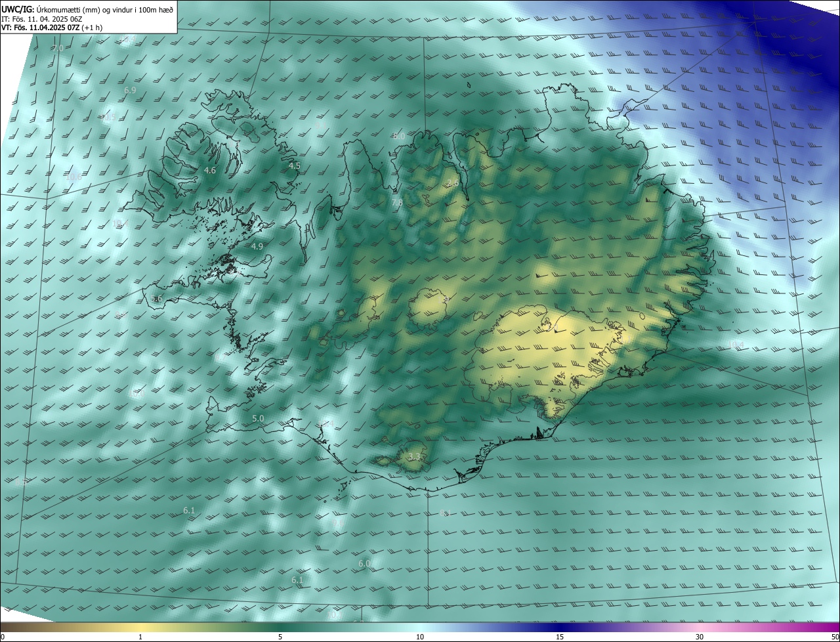The height and width of the screenshot is (642, 840).
Task: Click the UWC/IG Úrkomumætti title line
Action: 87,9
